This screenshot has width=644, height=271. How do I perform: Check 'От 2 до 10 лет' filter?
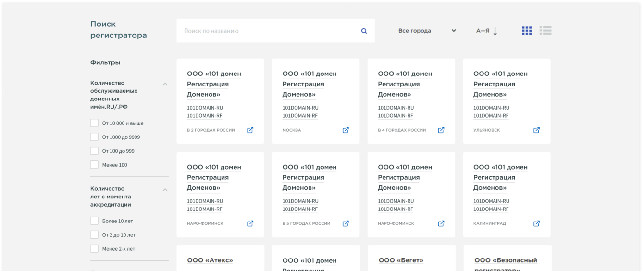(94, 235)
